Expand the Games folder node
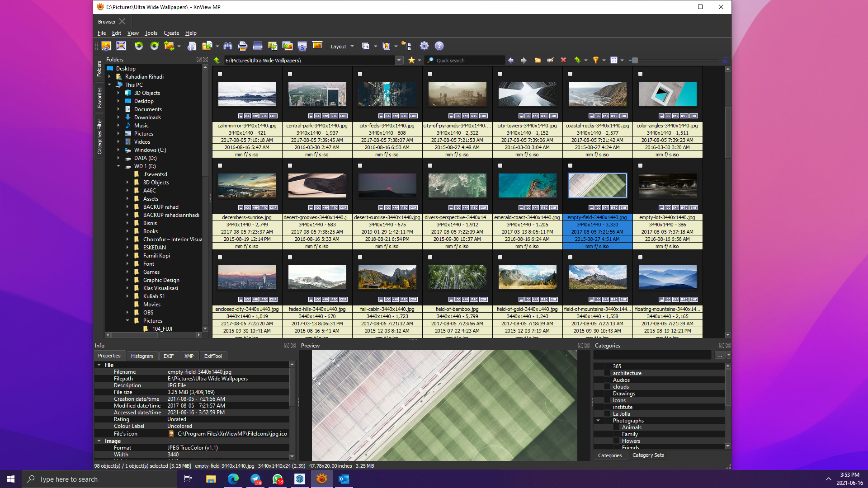Image resolution: width=868 pixels, height=488 pixels. (127, 272)
